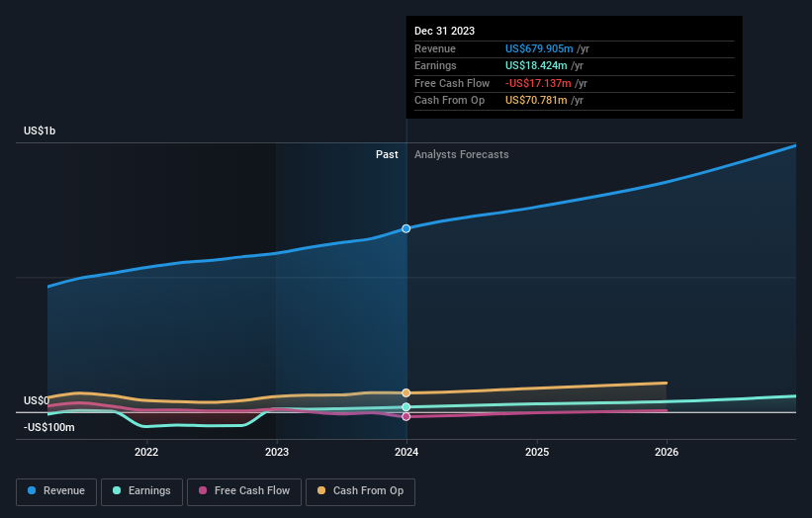The width and height of the screenshot is (812, 518).
Task: Click the -US$100m y-axis label
Action: [x=48, y=427]
